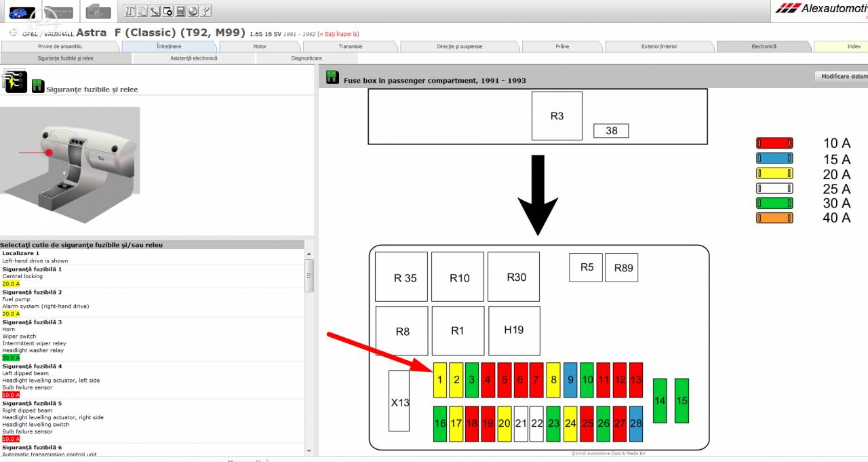Viewport: 868px width, 462px height.
Task: Click the window-refresh toolbar icon
Action: [168, 11]
